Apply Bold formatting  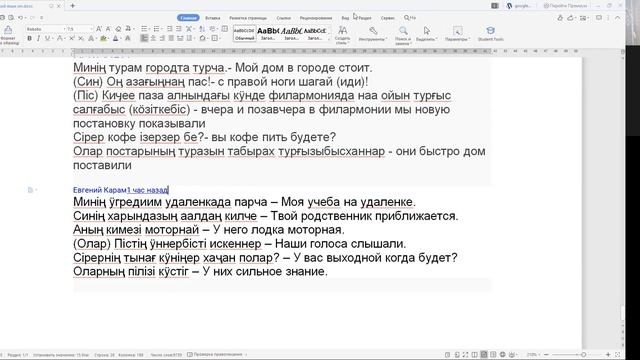29,38
